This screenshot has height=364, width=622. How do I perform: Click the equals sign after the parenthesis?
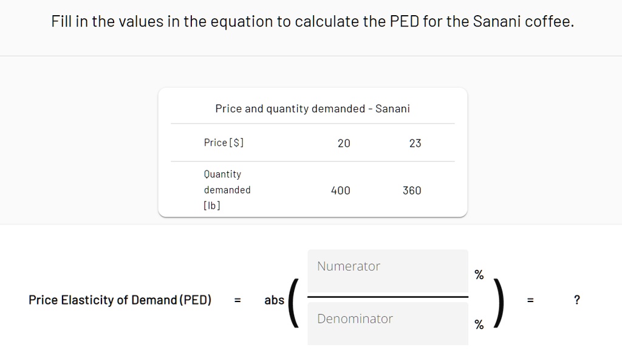point(530,299)
